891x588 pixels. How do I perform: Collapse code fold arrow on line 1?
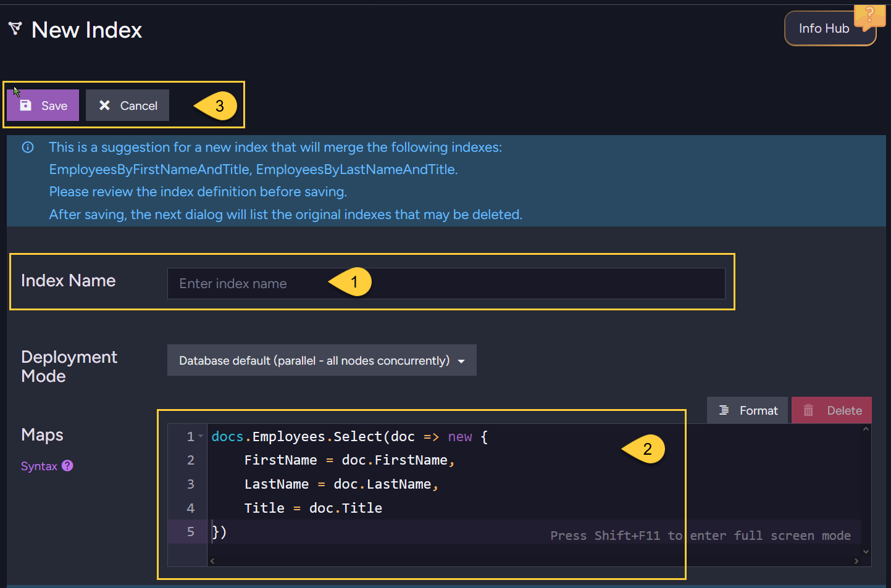(201, 436)
